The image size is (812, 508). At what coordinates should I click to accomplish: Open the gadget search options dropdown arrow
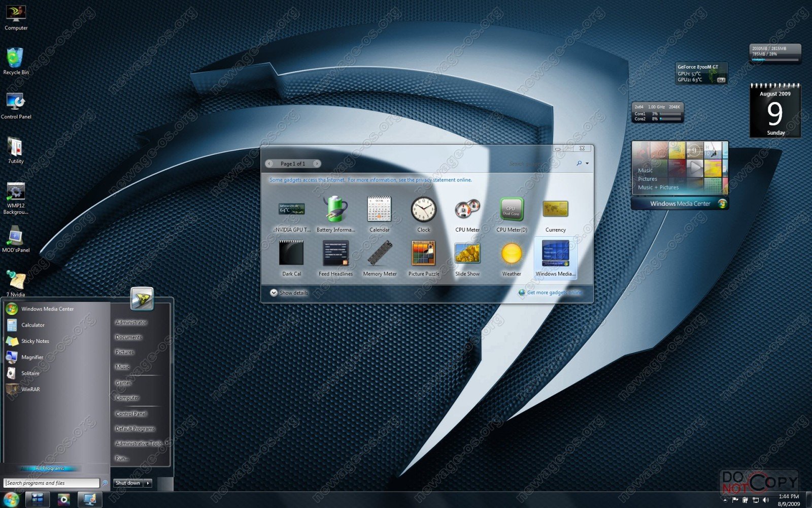587,164
